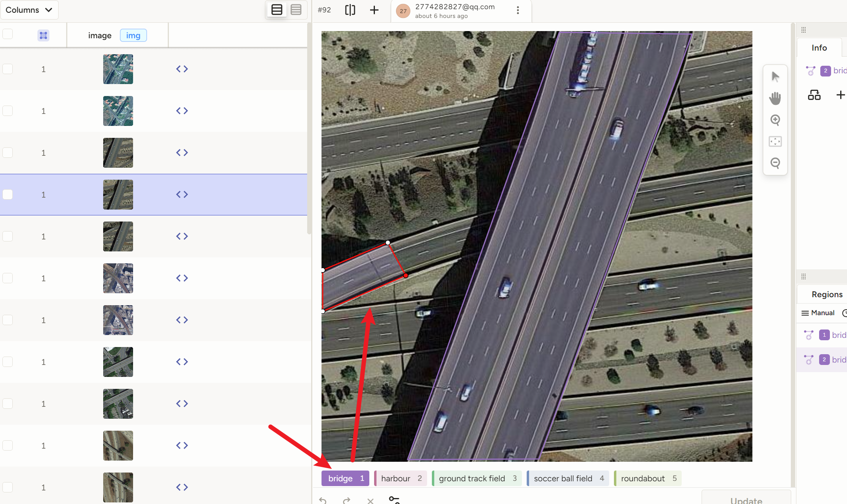The width and height of the screenshot is (847, 504).
Task: Open annotation three-dot options menu
Action: coord(518,10)
